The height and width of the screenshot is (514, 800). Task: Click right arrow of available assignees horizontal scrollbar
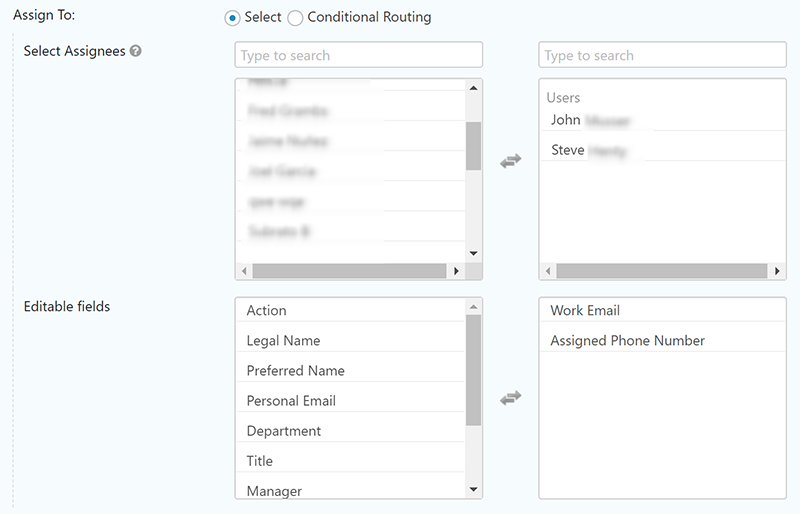(x=456, y=271)
